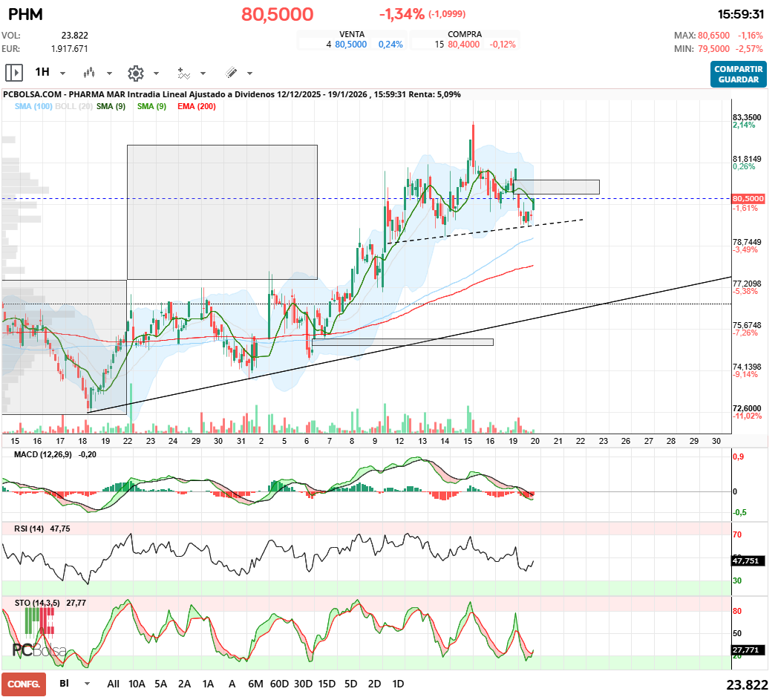778x700 pixels.
Task: Select the 60D time range
Action: (279, 684)
